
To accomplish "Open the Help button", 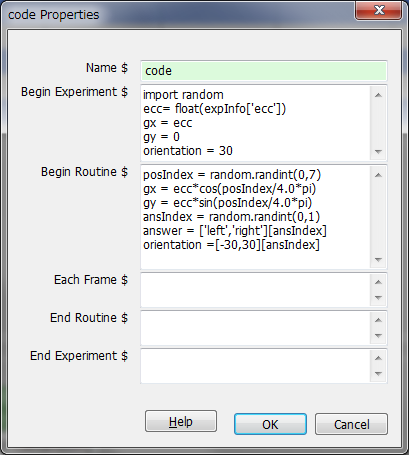I will (x=181, y=422).
